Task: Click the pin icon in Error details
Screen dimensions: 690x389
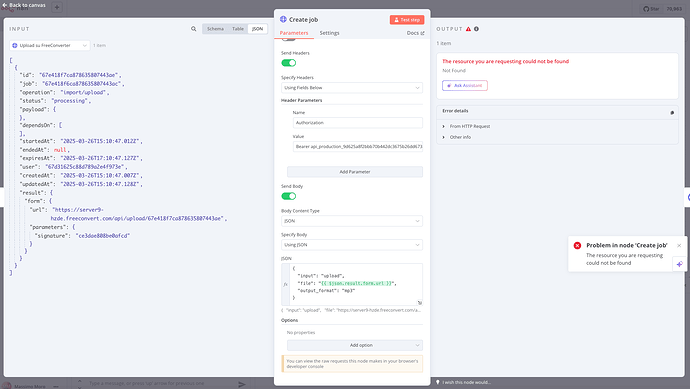Action: coord(672,113)
